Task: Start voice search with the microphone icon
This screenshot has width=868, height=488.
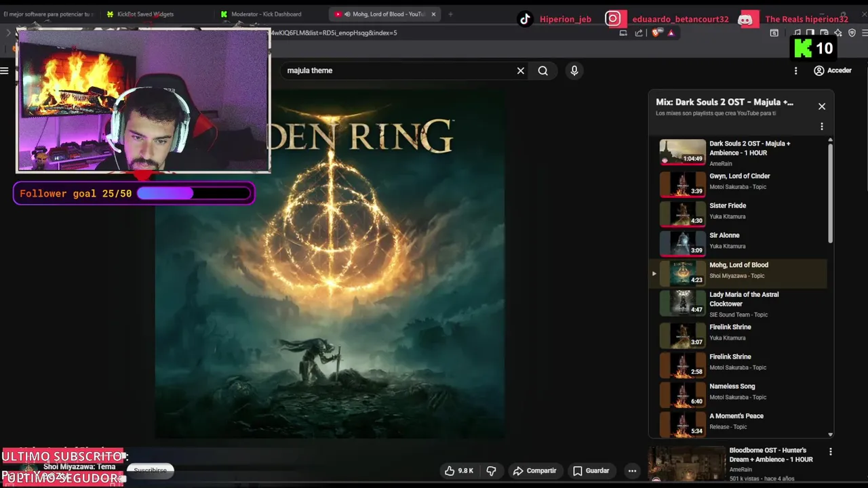Action: pyautogui.click(x=574, y=70)
